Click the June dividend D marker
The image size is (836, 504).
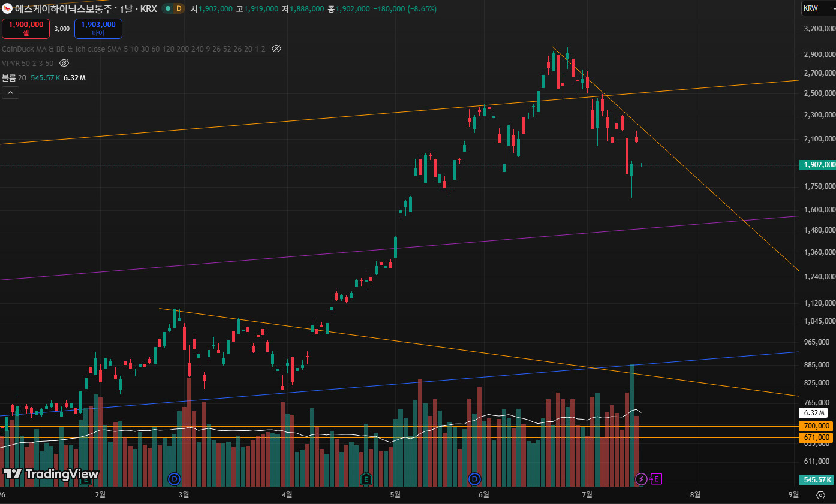475,478
